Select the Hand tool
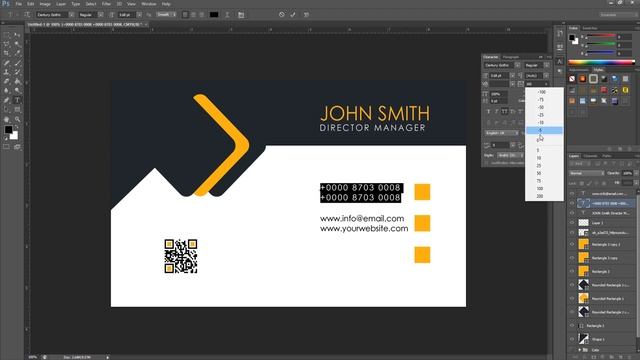This screenshot has height=360, width=640. coord(7,119)
